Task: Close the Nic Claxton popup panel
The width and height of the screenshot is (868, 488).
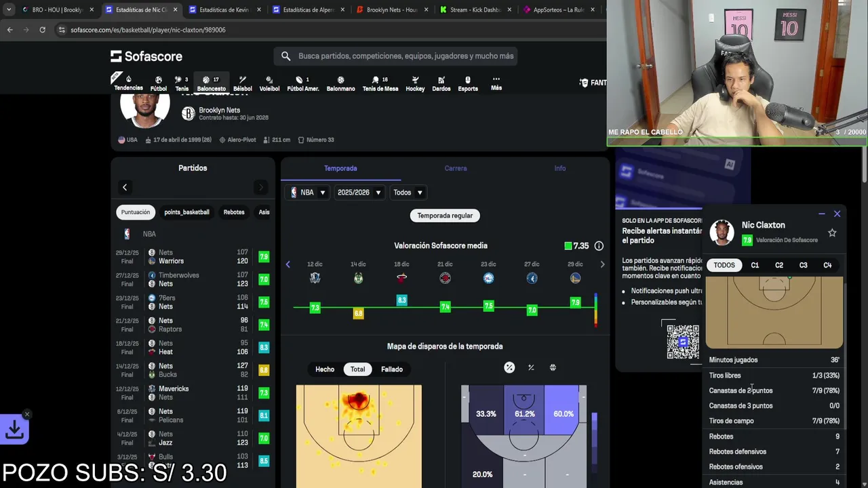Action: tap(837, 213)
